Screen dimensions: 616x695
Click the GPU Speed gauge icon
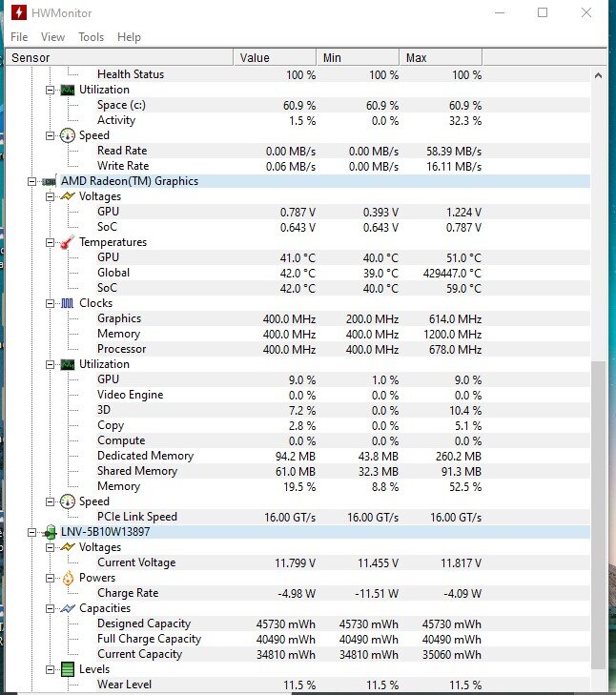68,501
